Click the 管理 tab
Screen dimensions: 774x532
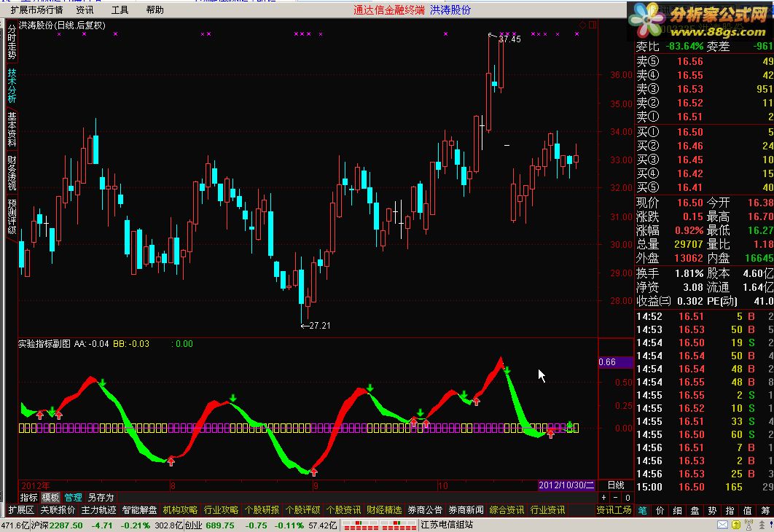click(73, 498)
